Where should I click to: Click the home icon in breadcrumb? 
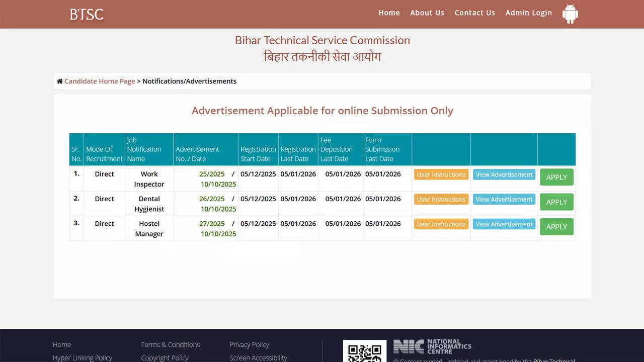click(x=60, y=81)
